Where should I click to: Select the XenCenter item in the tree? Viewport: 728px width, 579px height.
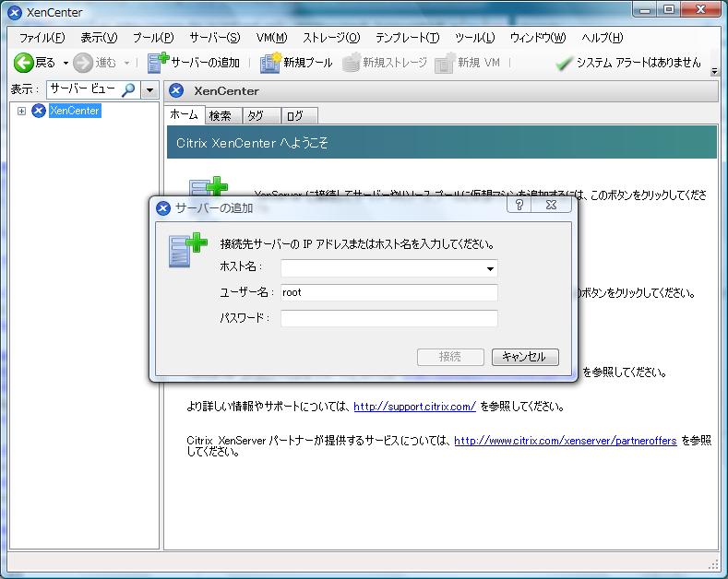[x=75, y=111]
